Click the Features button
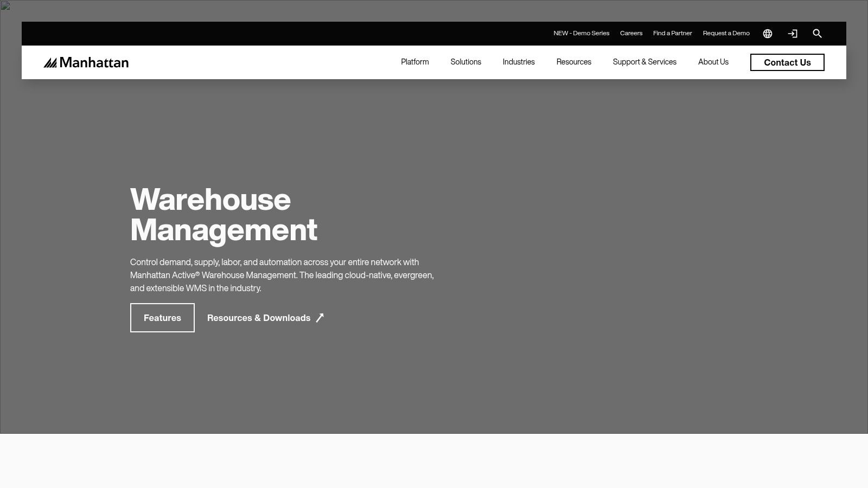868x488 pixels. [162, 318]
